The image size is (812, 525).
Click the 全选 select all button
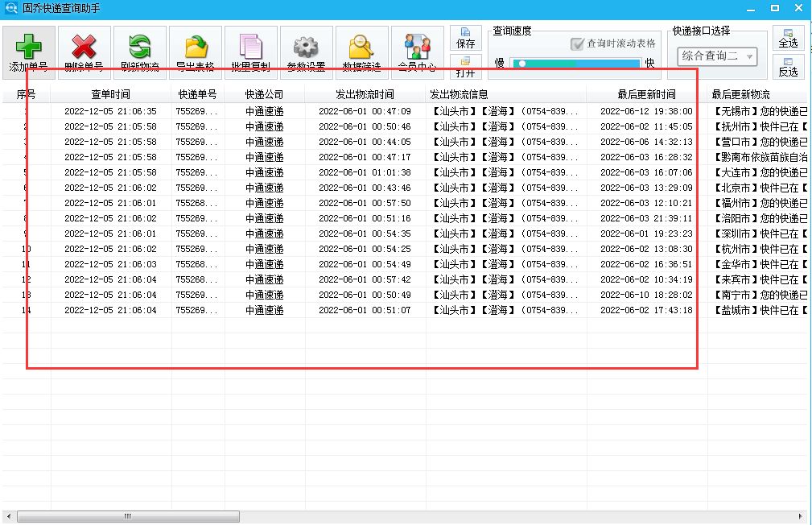[x=788, y=39]
